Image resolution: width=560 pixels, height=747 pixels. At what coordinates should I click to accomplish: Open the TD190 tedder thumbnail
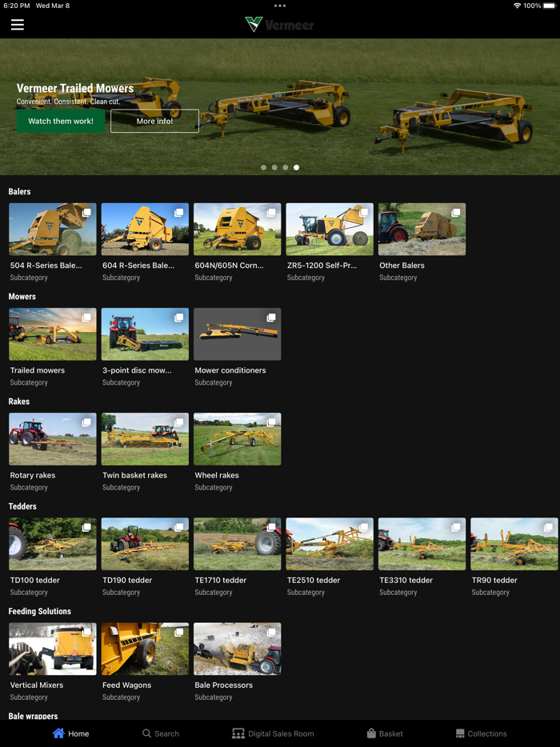click(x=145, y=544)
